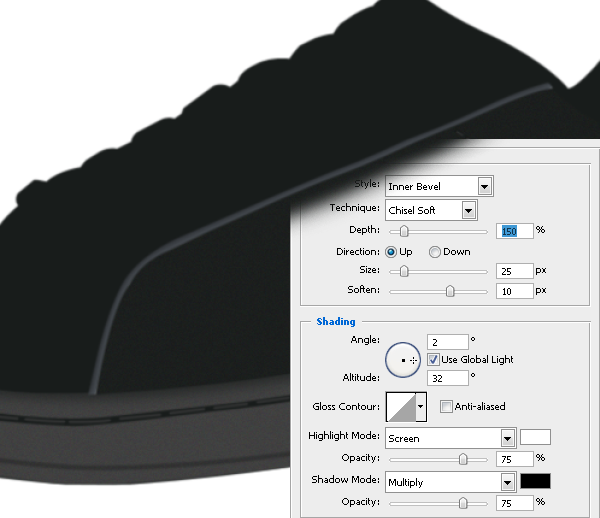The width and height of the screenshot is (600, 518).
Task: Click the Highlight Opacity slider handle
Action: (463, 459)
